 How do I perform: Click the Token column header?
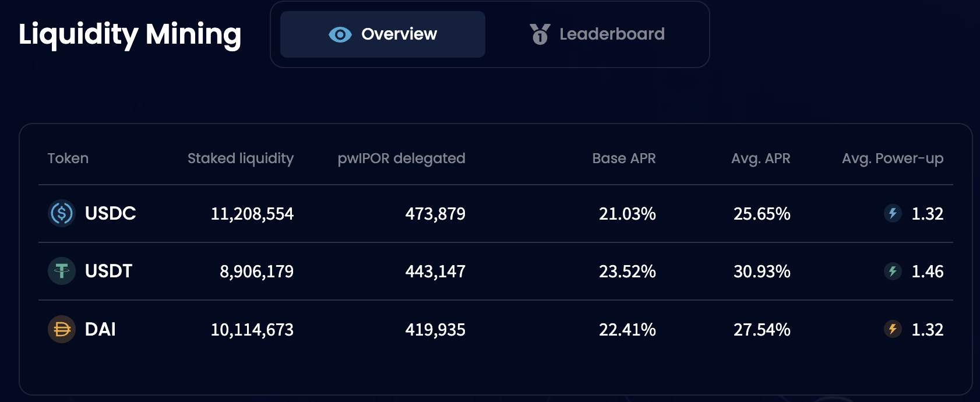68,158
